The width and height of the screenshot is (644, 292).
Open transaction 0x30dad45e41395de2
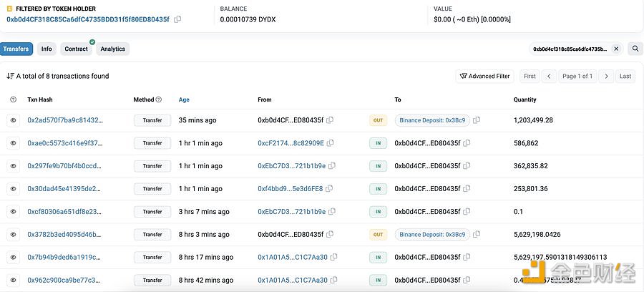pyautogui.click(x=64, y=189)
